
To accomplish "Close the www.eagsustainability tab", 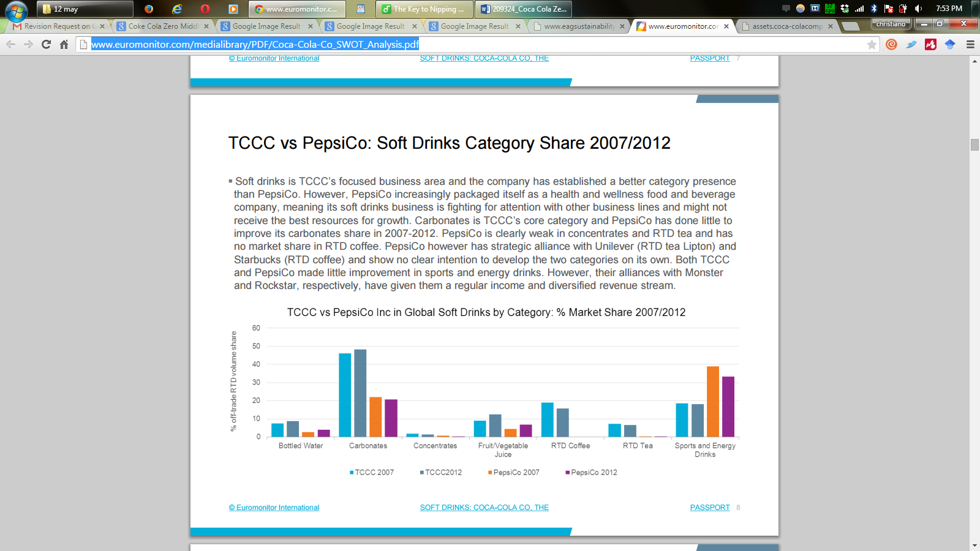I will (622, 26).
